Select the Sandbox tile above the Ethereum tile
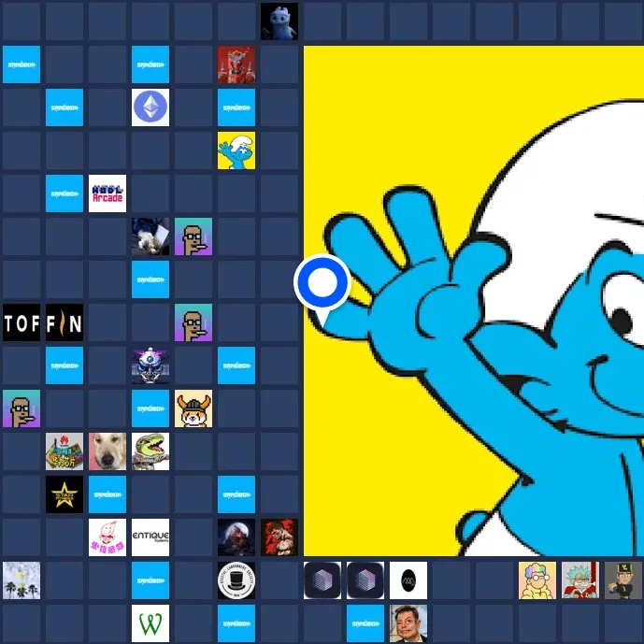The height and width of the screenshot is (644, 644). coord(150,64)
